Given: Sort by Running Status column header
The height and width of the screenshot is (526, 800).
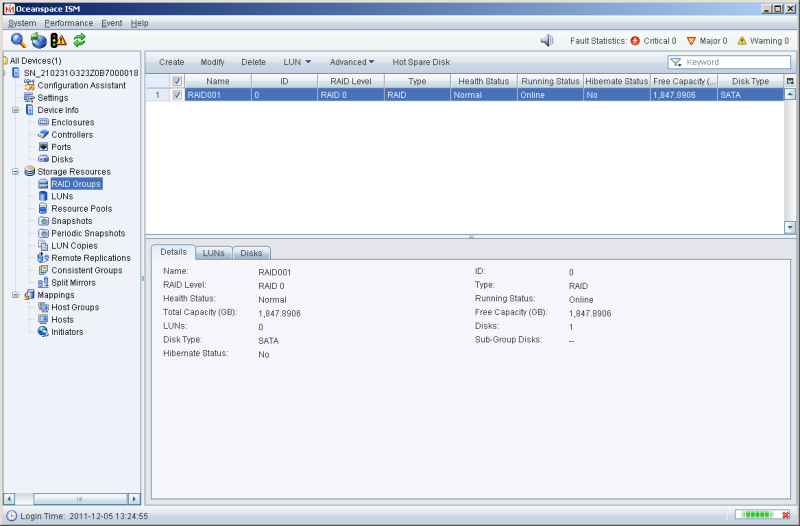Looking at the screenshot, I should point(550,81).
